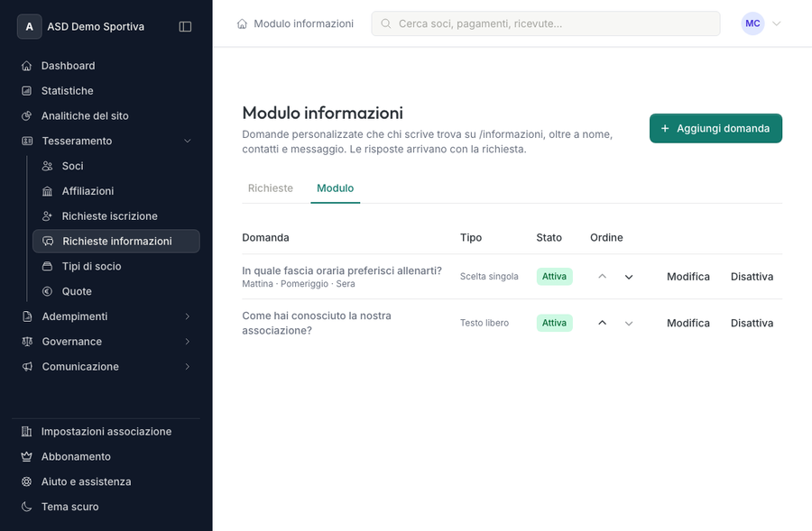Click the Affiliazioni building icon
Viewport: 812px width, 531px height.
[x=47, y=191]
